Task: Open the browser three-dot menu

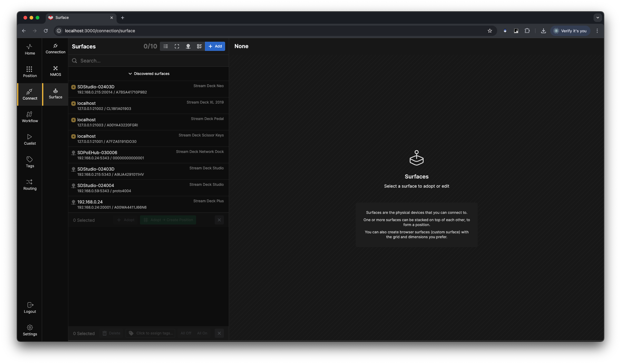Action: [597, 31]
